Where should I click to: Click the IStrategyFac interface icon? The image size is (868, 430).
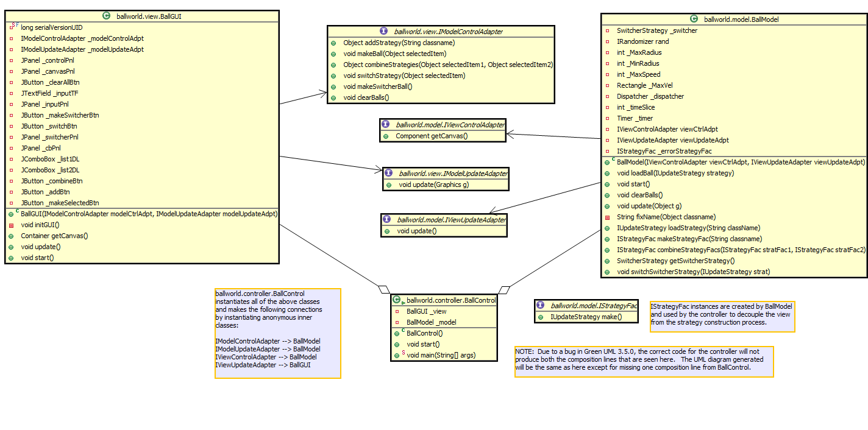pyautogui.click(x=541, y=306)
